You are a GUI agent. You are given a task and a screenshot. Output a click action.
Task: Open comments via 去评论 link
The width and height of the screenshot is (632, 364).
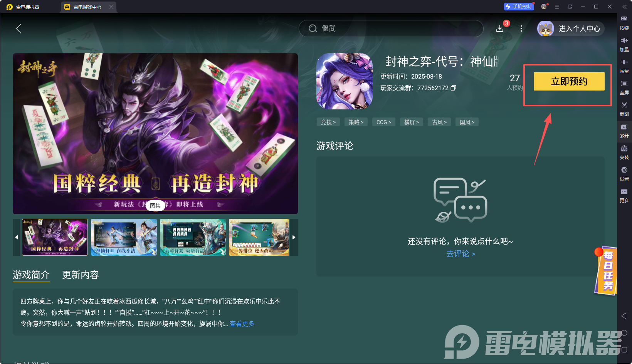pos(460,254)
